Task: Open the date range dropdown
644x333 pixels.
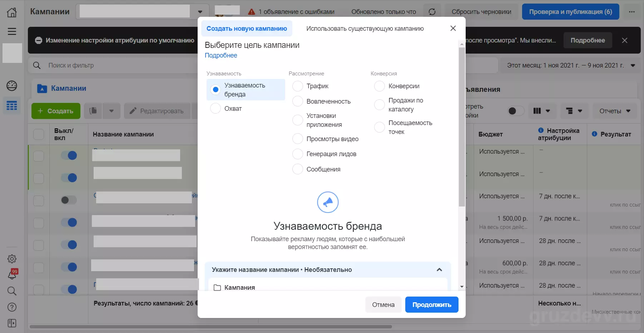Action: click(570, 65)
